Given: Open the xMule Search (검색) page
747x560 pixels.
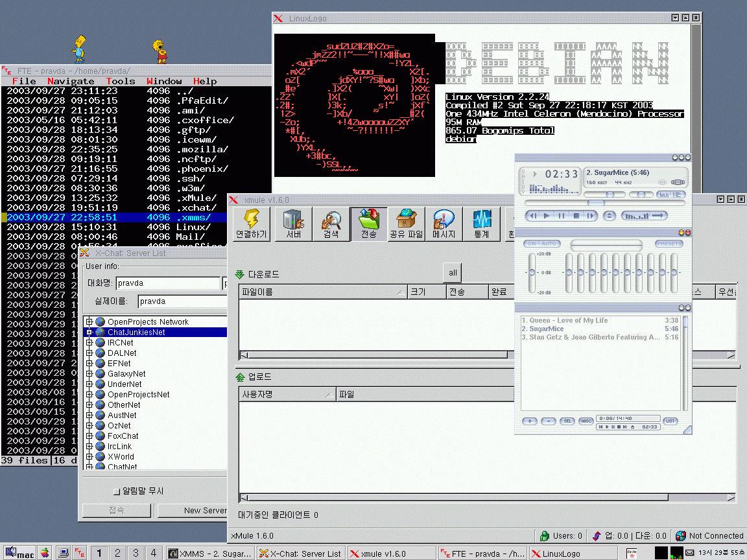Looking at the screenshot, I should pos(331,224).
